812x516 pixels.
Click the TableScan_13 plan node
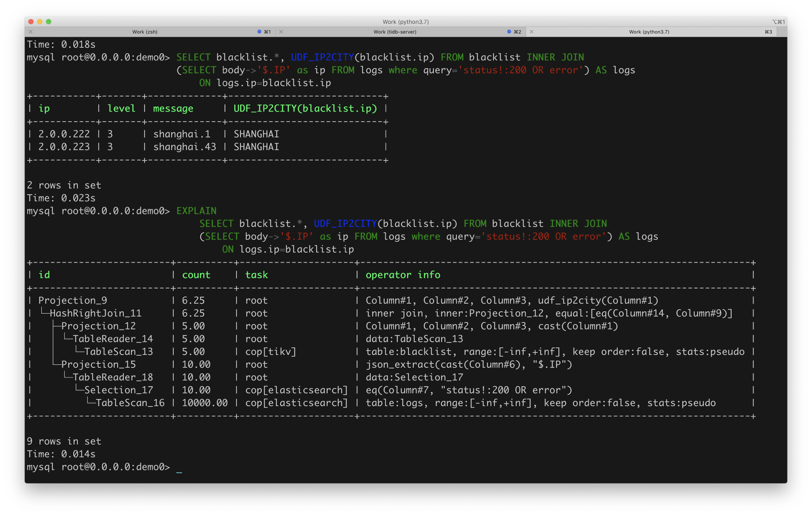click(118, 352)
